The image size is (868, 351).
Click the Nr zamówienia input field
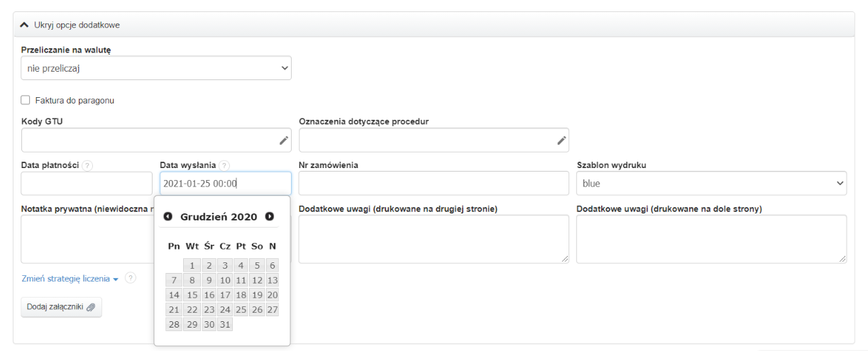click(434, 184)
